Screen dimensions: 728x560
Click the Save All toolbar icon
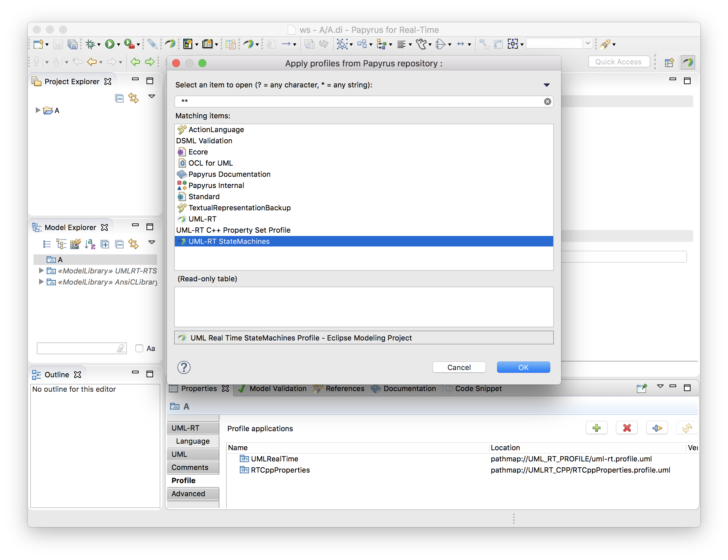[x=72, y=44]
